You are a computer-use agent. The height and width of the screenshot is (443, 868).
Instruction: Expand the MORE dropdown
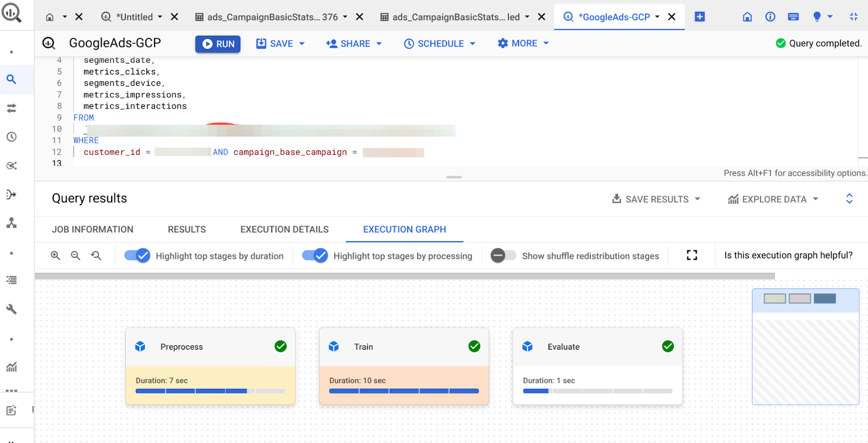point(546,43)
